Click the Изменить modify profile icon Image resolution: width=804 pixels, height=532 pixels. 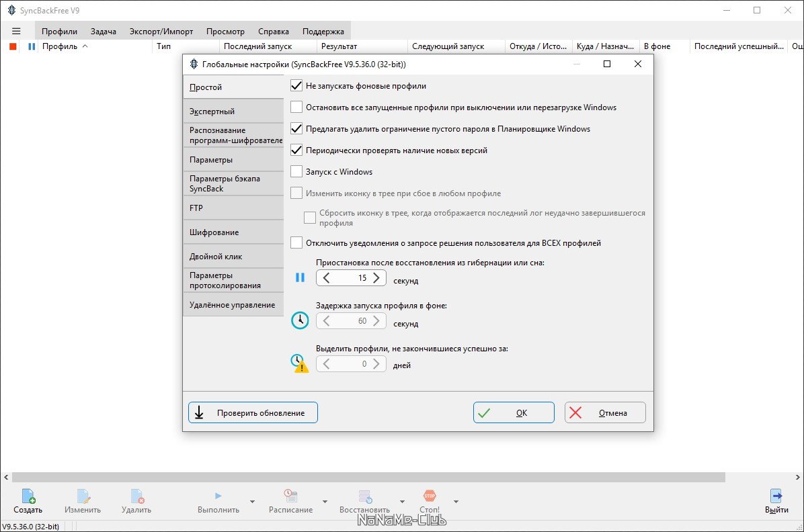pos(83,496)
